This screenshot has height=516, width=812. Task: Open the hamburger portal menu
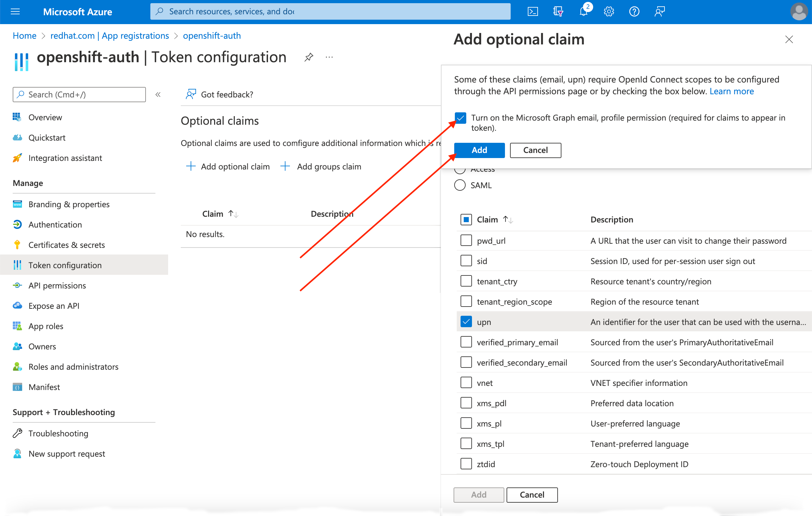(15, 12)
